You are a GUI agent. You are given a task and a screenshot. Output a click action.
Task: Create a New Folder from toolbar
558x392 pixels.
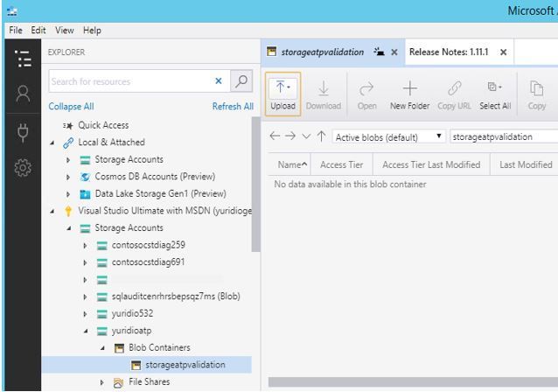(409, 95)
